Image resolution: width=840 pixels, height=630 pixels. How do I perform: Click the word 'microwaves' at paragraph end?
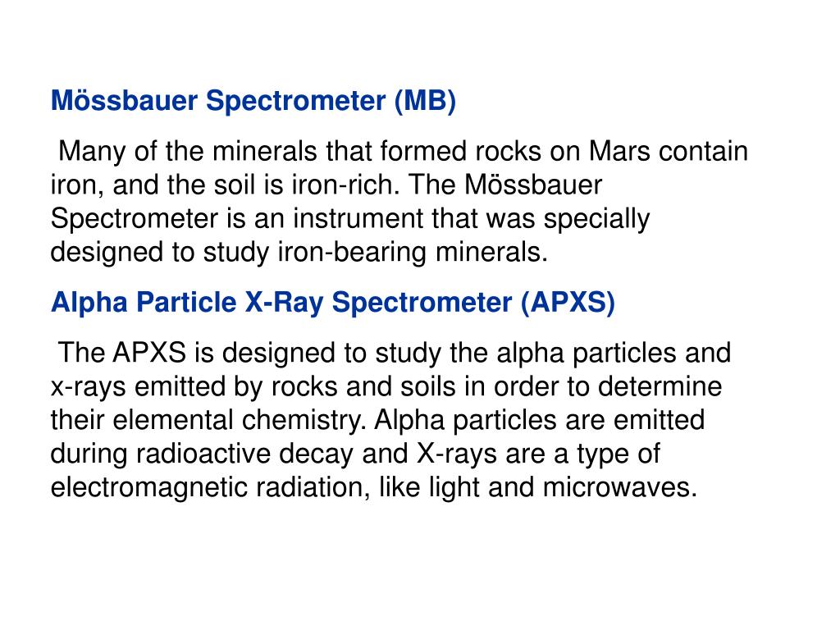619,488
